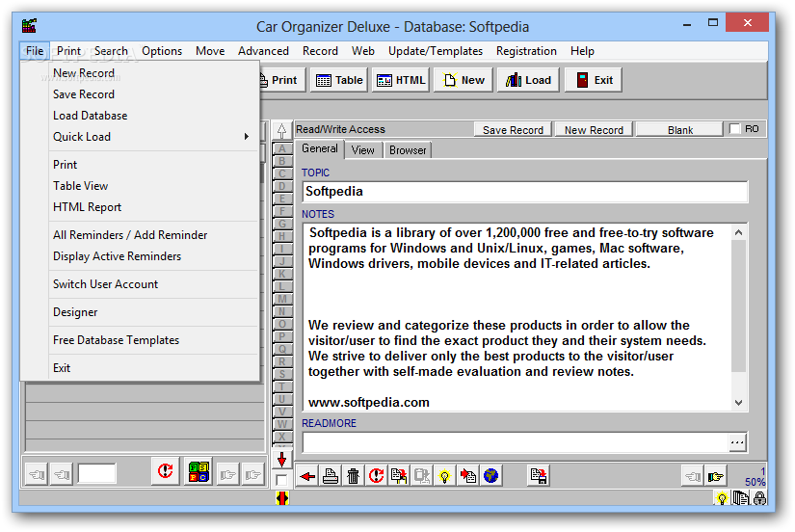Viewport: 795px width, 532px height.
Task: Open the Options menu in menu bar
Action: (162, 51)
